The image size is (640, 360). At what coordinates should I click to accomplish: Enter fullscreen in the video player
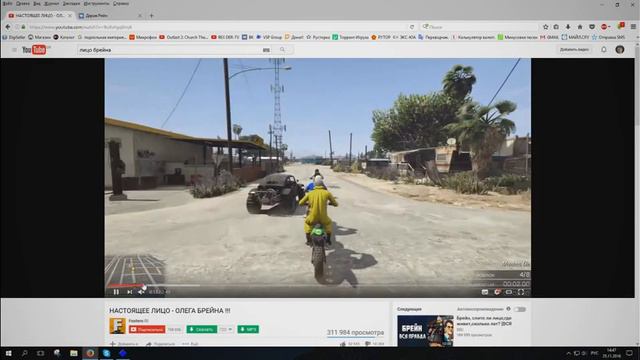(521, 292)
